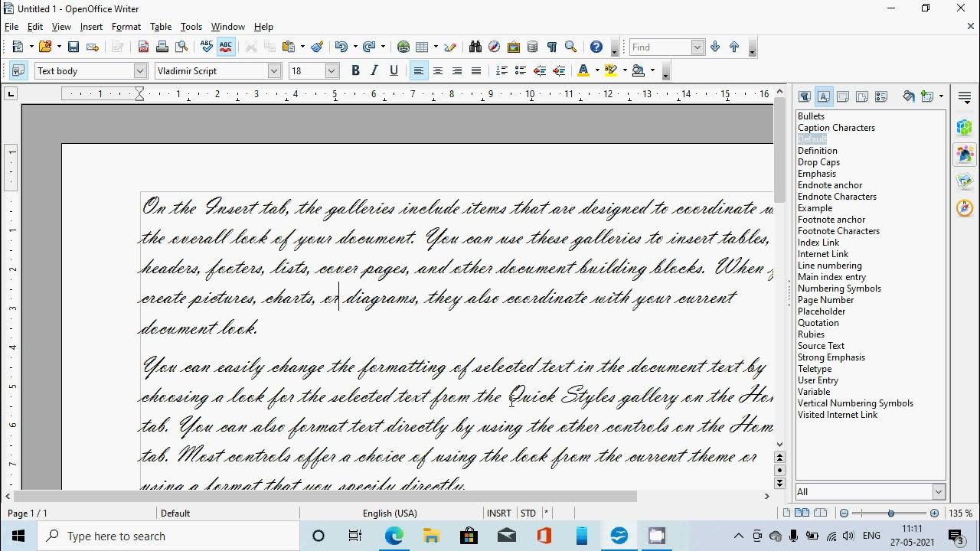Toggle Bold formatting
The height and width of the screenshot is (551, 980).
tap(355, 70)
